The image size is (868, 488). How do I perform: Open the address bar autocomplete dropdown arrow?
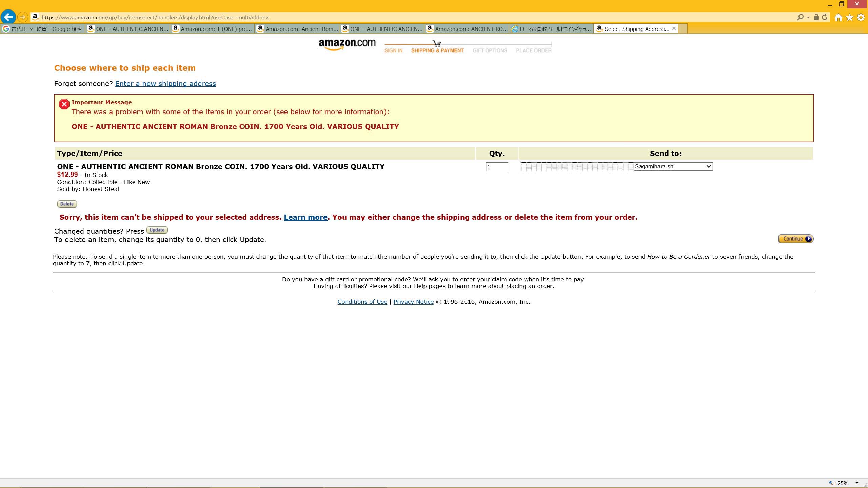(x=808, y=17)
